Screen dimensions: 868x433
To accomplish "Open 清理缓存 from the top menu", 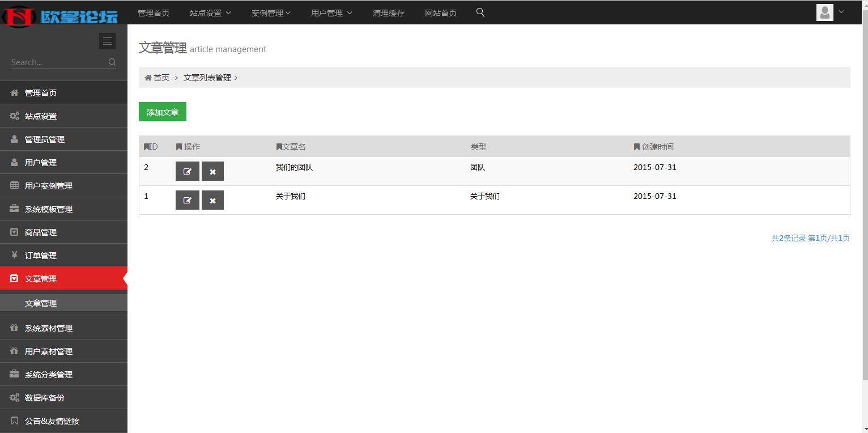I will coord(389,12).
